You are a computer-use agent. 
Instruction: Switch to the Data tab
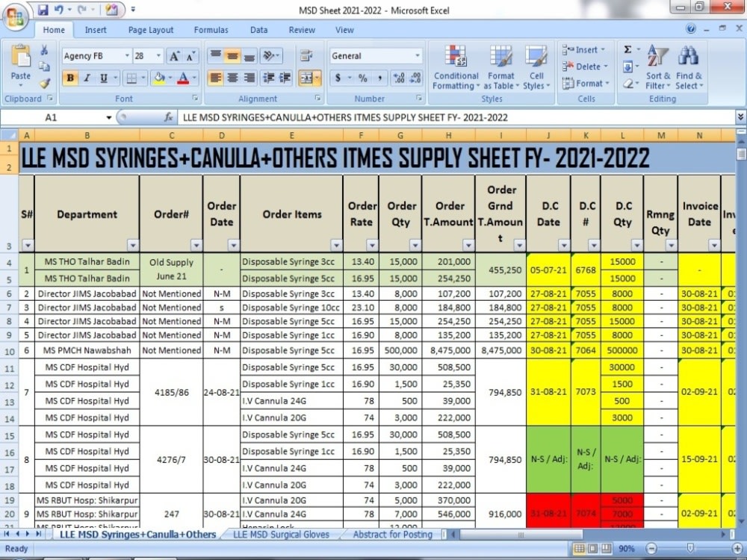pos(258,30)
